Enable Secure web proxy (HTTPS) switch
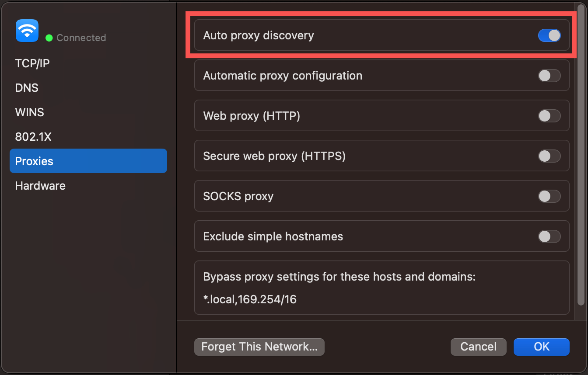 (x=549, y=156)
